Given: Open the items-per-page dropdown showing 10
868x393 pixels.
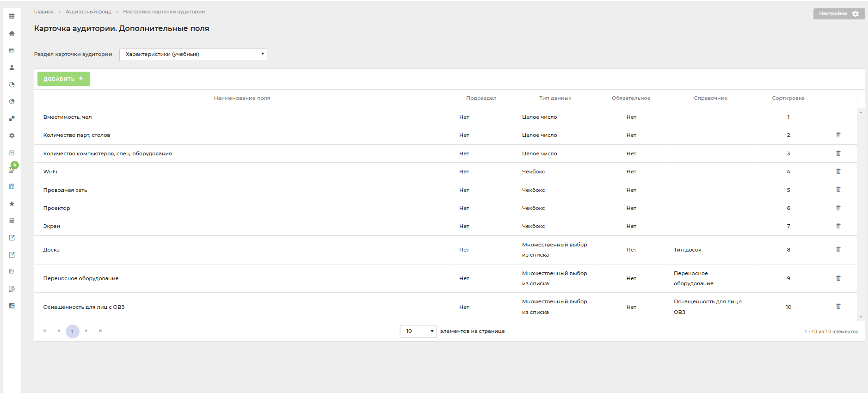Looking at the screenshot, I should tap(418, 331).
